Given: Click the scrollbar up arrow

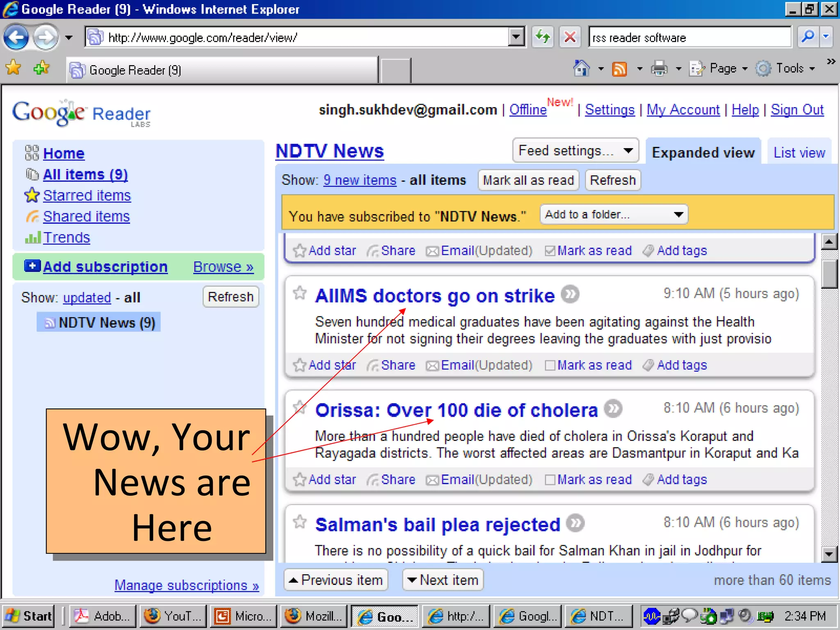Looking at the screenshot, I should click(829, 242).
